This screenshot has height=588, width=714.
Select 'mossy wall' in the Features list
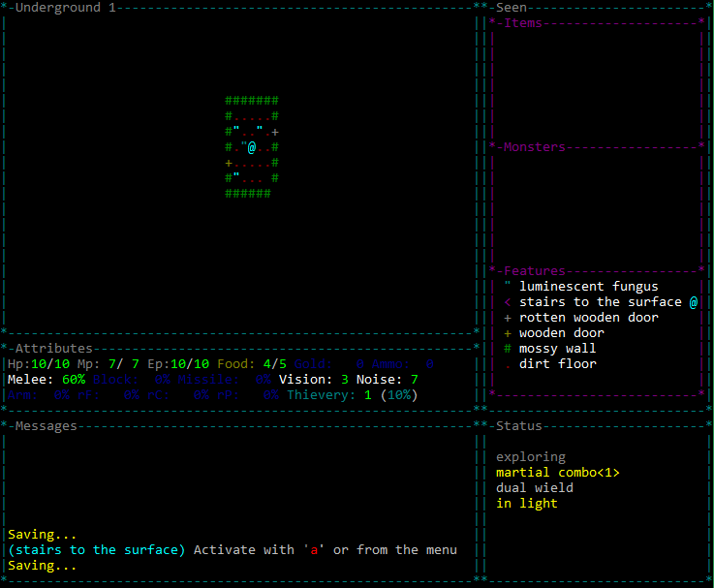click(x=558, y=349)
